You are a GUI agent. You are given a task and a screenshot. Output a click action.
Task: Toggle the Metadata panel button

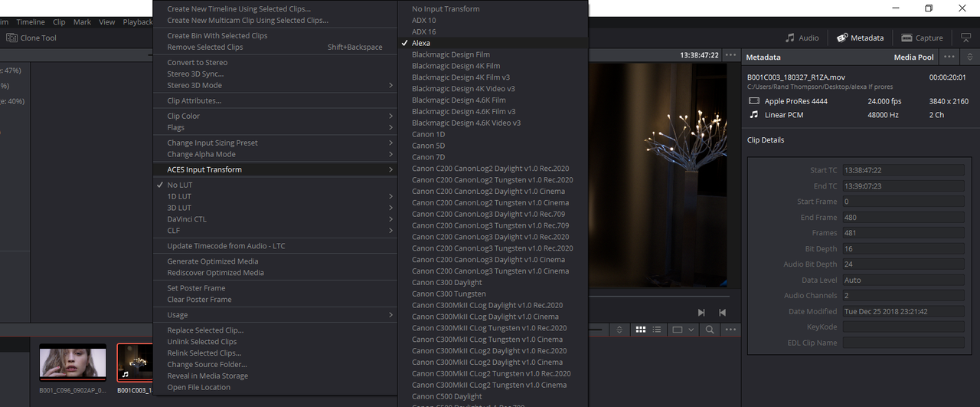[861, 38]
